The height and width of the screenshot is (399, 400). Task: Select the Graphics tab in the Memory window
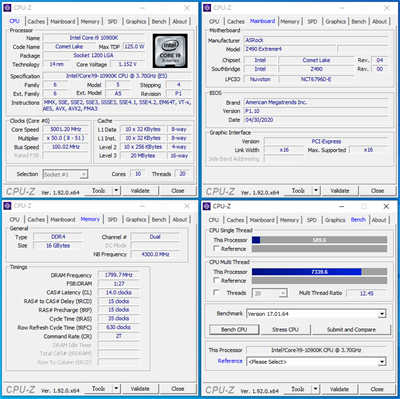136,220
